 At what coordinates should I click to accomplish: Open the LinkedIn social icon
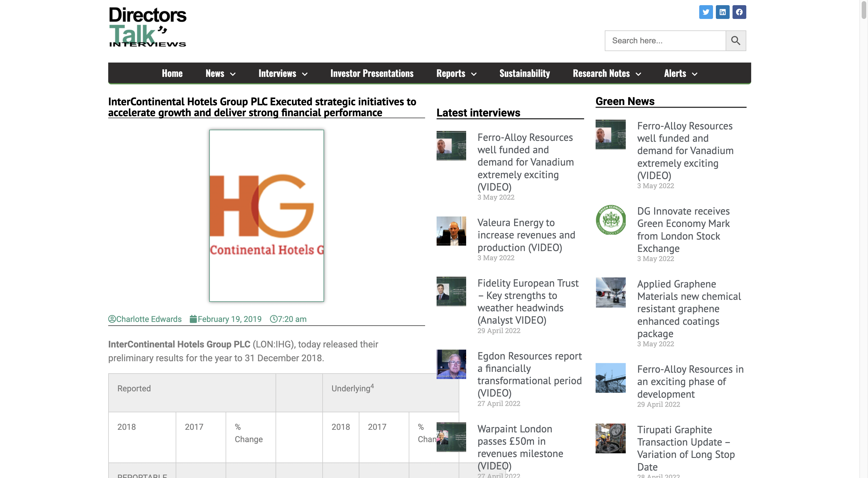coord(722,12)
